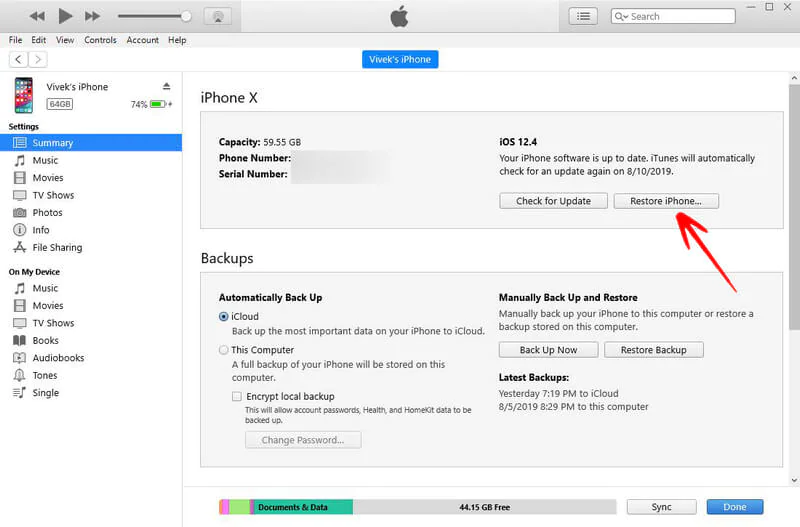Click the iOS 12.4 version text
This screenshot has width=800, height=527.
pyautogui.click(x=518, y=142)
